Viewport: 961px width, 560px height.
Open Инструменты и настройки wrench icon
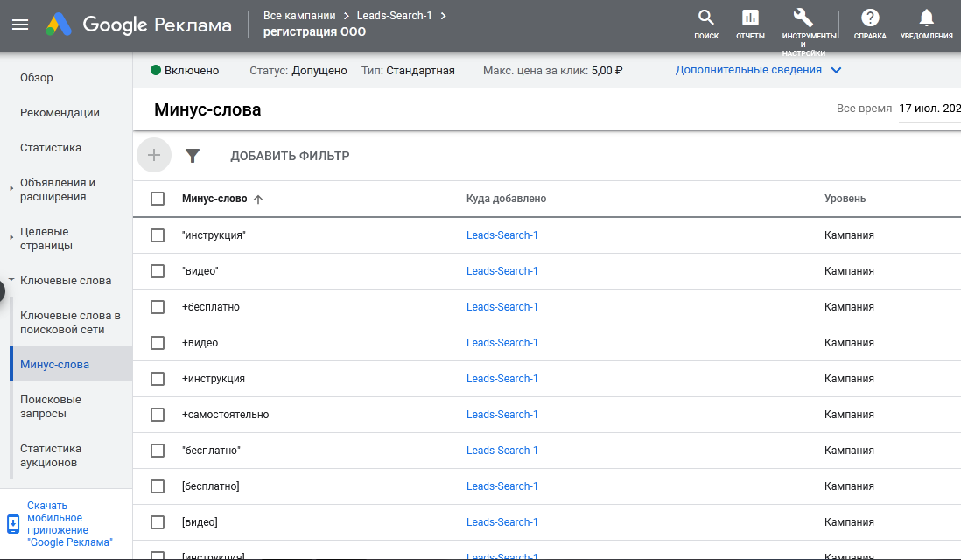pyautogui.click(x=803, y=18)
